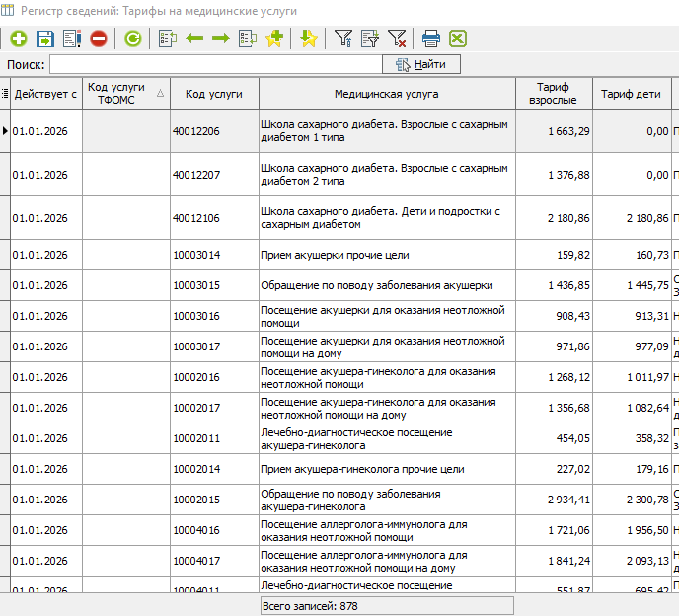This screenshot has height=616, width=679.
Task: Select the Прием акушера-гинеколога прочие цели row
Action: coord(362,469)
